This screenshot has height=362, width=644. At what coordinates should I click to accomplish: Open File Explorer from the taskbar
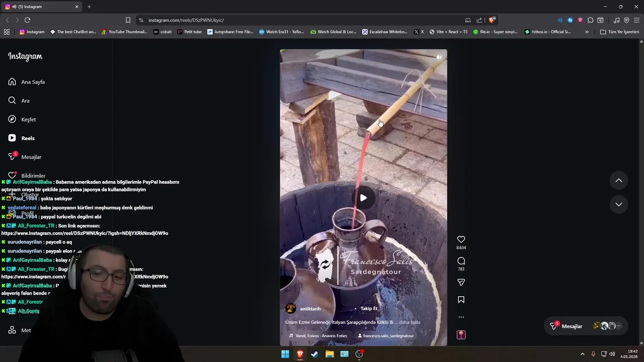tap(330, 354)
